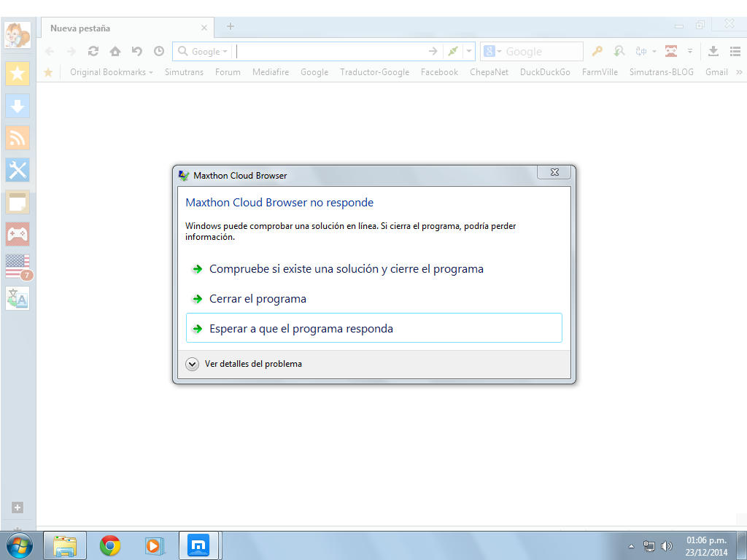Image resolution: width=747 pixels, height=560 pixels.
Task: Select the Nueva pestaña tab
Action: tap(127, 28)
